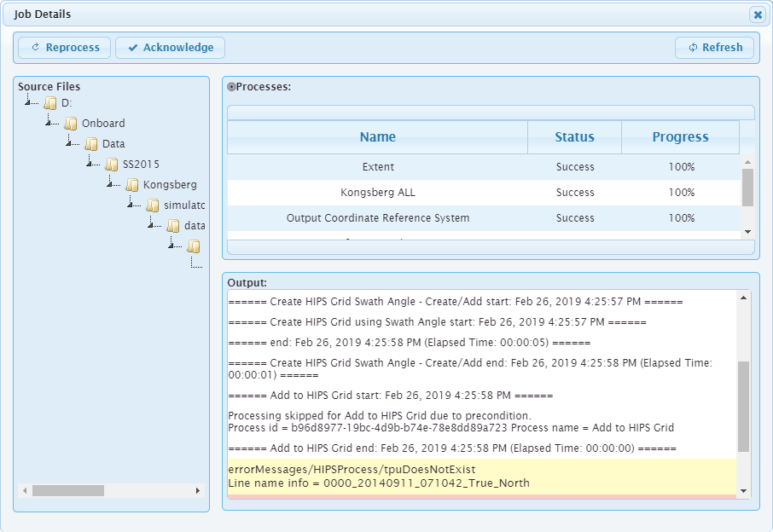Image resolution: width=773 pixels, height=532 pixels.
Task: Refresh the job details
Action: pos(714,48)
